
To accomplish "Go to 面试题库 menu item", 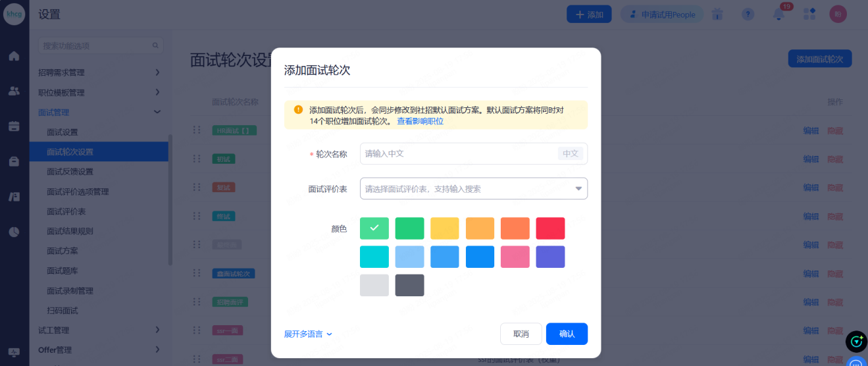I will (x=63, y=271).
